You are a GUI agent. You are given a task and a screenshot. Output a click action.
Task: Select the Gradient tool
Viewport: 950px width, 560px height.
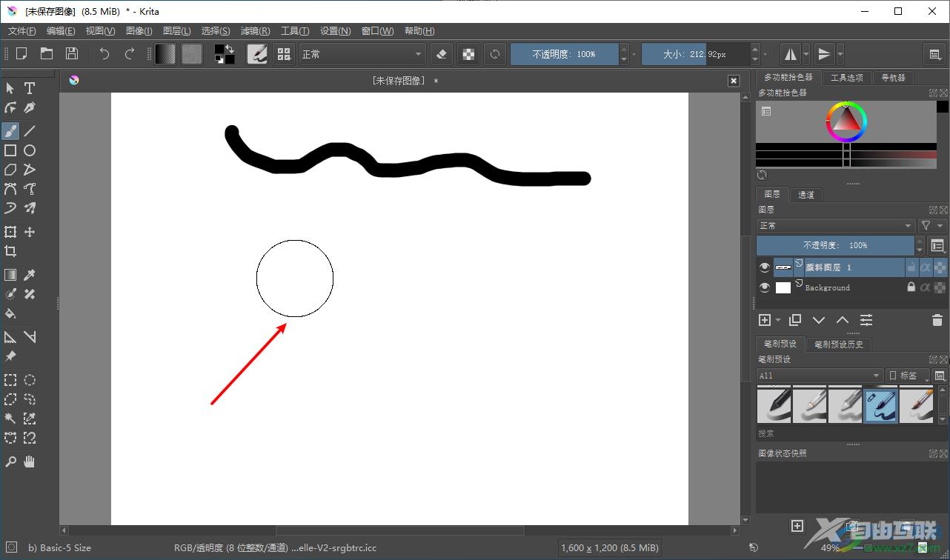10,275
